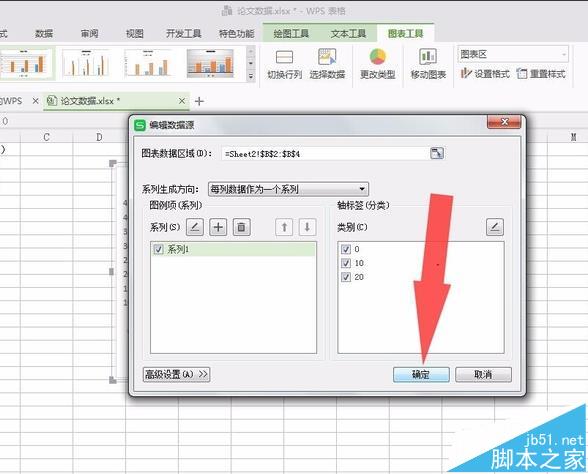The width and height of the screenshot is (588, 474).
Task: Move series down with arrow icon
Action: (307, 227)
